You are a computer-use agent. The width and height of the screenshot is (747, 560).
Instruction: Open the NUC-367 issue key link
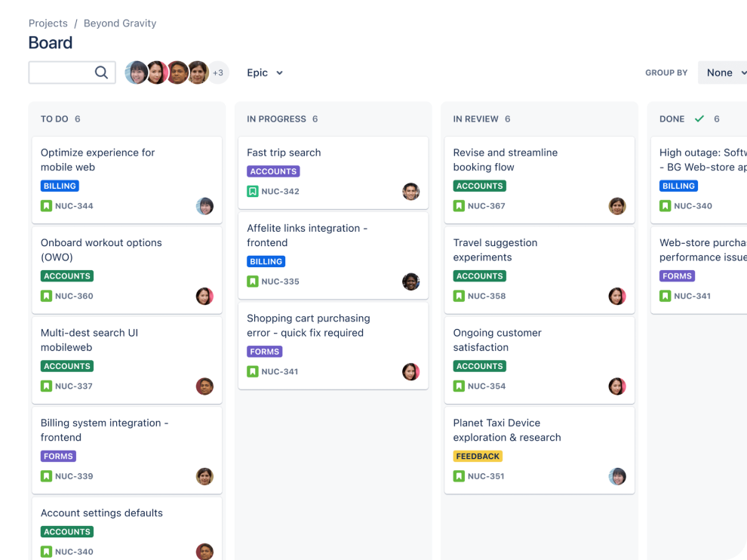pyautogui.click(x=486, y=206)
